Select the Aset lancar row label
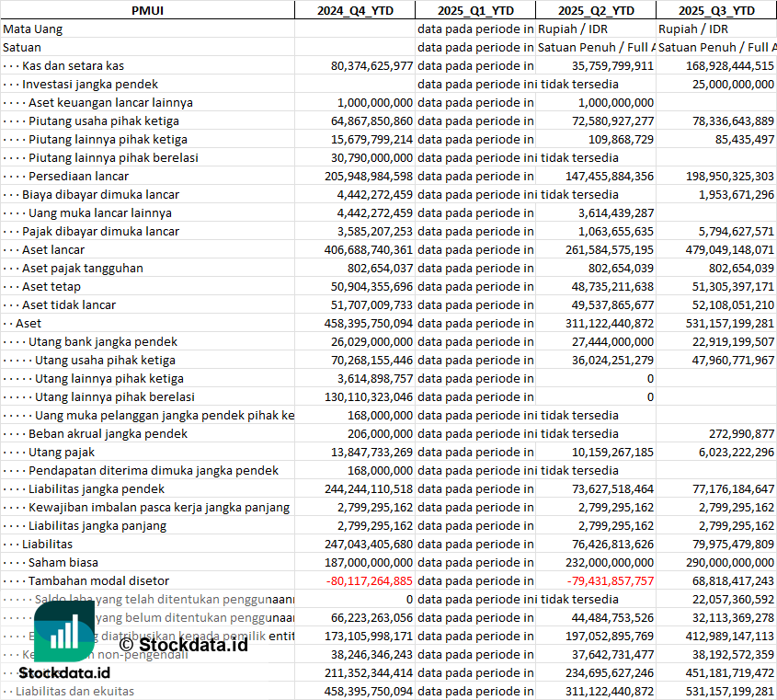The width and height of the screenshot is (777, 700). (53, 249)
